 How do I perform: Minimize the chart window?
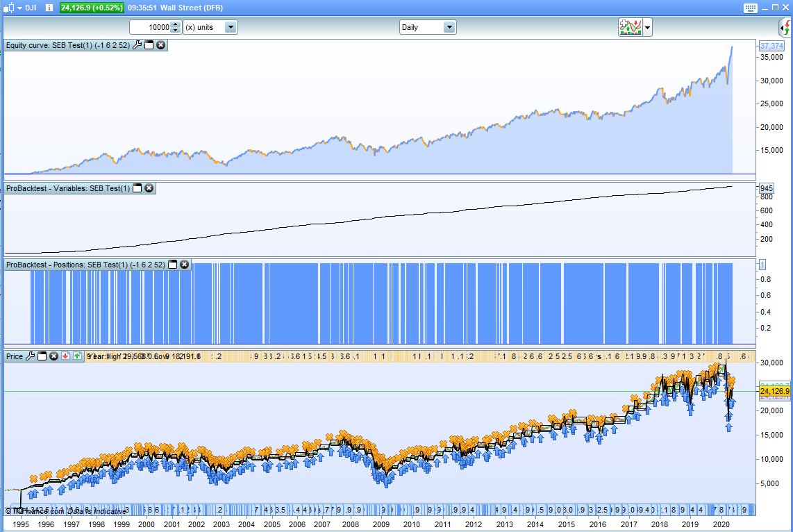pos(765,8)
